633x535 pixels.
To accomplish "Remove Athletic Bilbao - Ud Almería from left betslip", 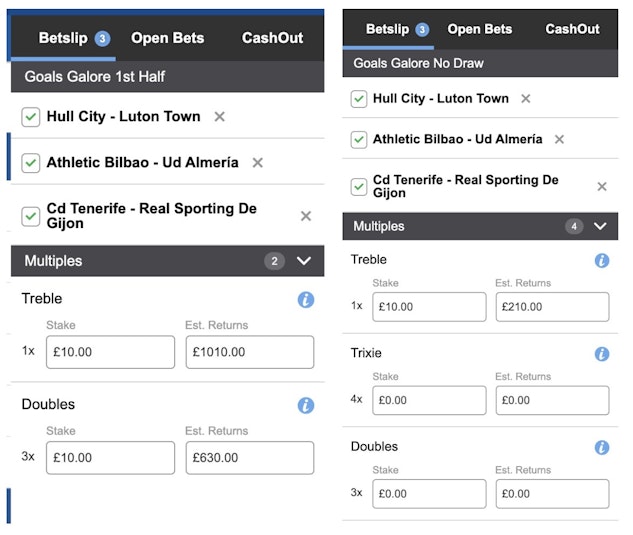I will 258,162.
